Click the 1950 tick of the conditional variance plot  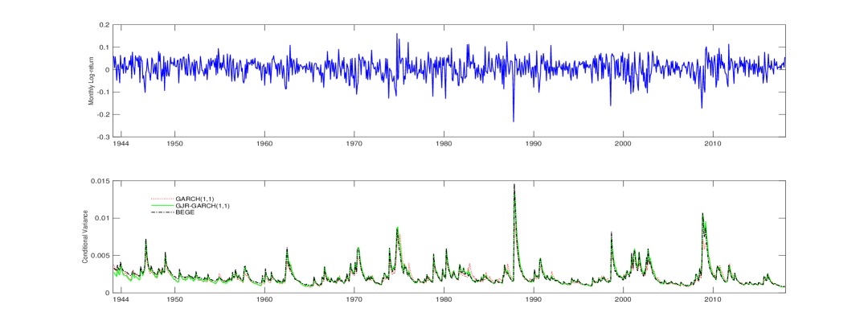click(175, 298)
